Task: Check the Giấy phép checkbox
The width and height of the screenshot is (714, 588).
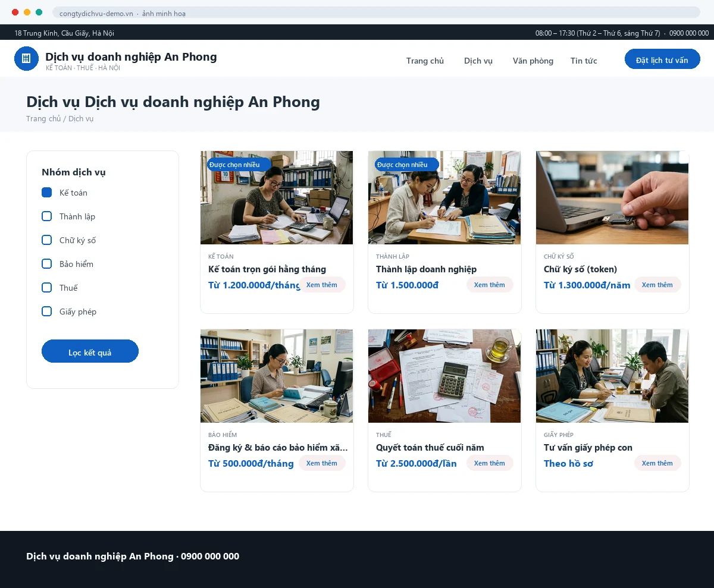Action: (47, 312)
